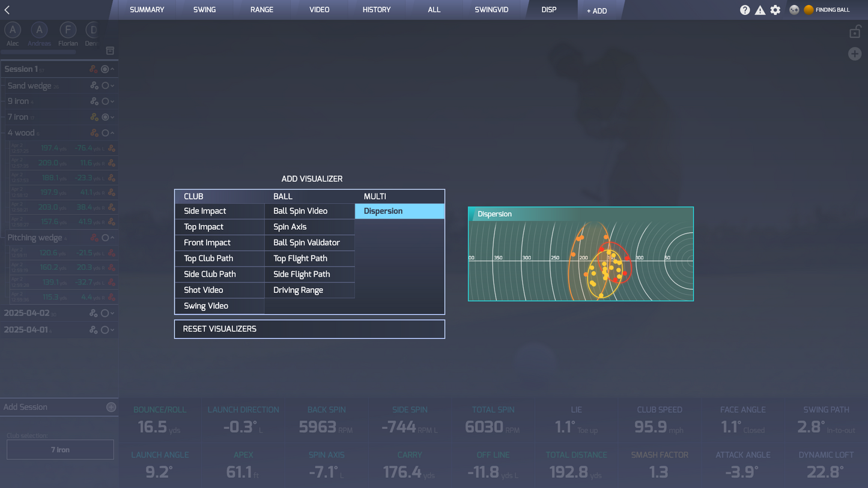
Task: Open the player list icon below the avatars
Action: [x=110, y=51]
